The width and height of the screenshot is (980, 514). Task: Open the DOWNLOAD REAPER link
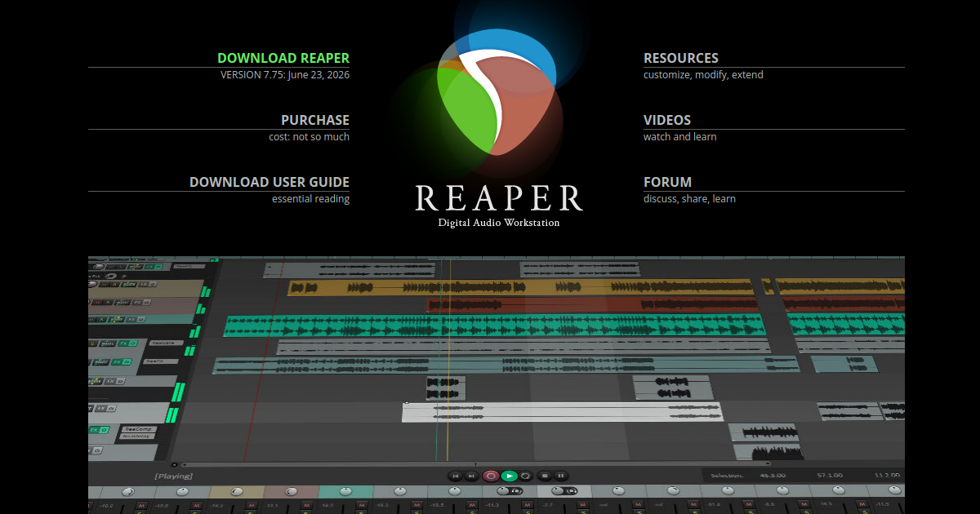click(283, 58)
